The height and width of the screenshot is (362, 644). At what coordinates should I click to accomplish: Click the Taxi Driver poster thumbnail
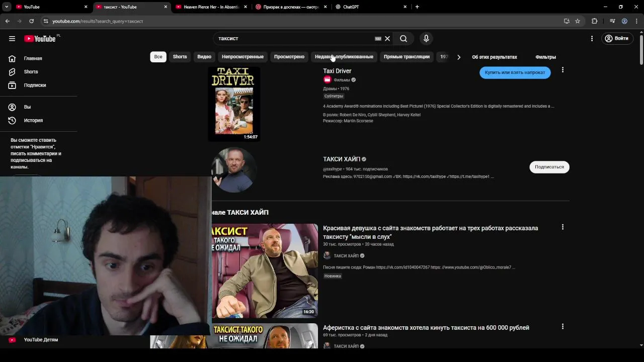click(x=234, y=104)
